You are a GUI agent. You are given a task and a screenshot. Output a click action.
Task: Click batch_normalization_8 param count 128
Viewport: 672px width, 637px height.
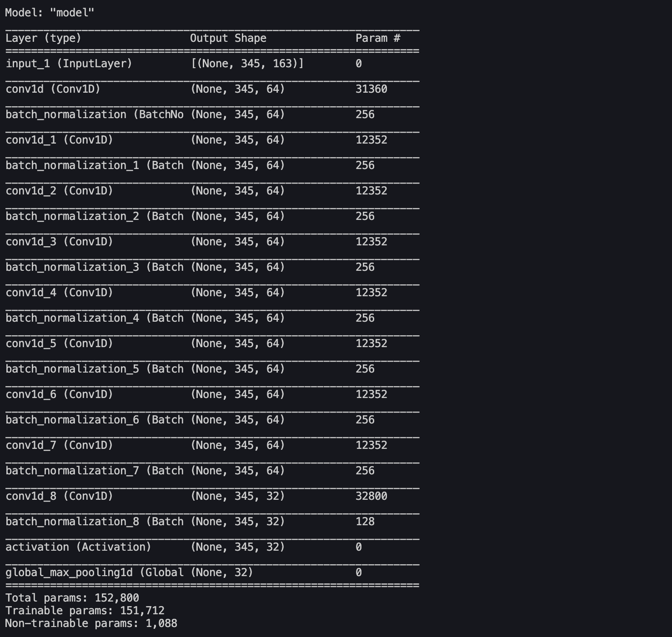pyautogui.click(x=365, y=522)
